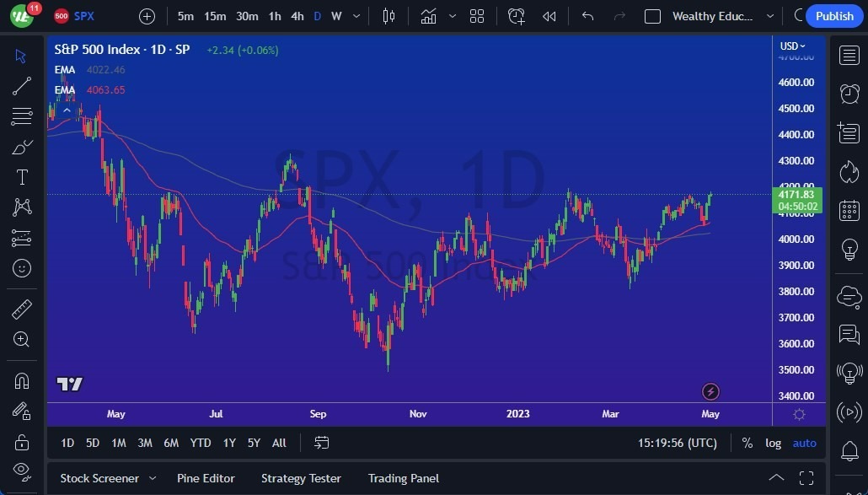Select the Measure ruler tool
Image resolution: width=868 pixels, height=495 pixels.
pyautogui.click(x=21, y=308)
